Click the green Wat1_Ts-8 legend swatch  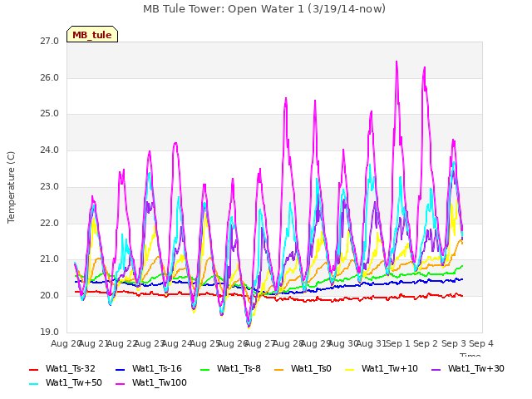tap(205, 370)
